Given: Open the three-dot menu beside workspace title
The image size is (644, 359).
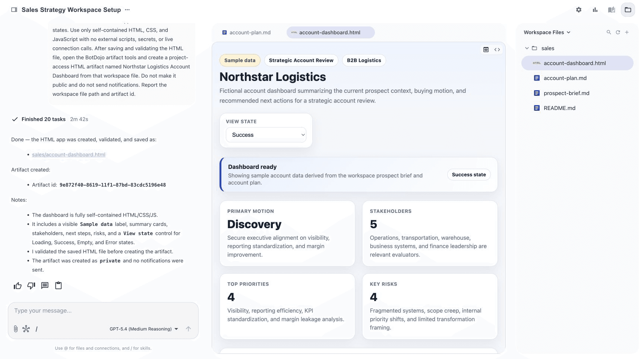Looking at the screenshot, I should pyautogui.click(x=127, y=10).
